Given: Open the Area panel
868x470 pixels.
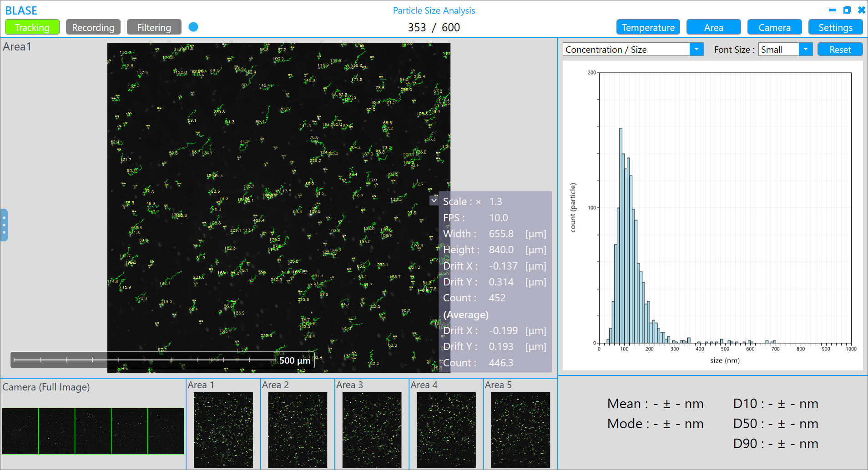Looking at the screenshot, I should [x=713, y=27].
